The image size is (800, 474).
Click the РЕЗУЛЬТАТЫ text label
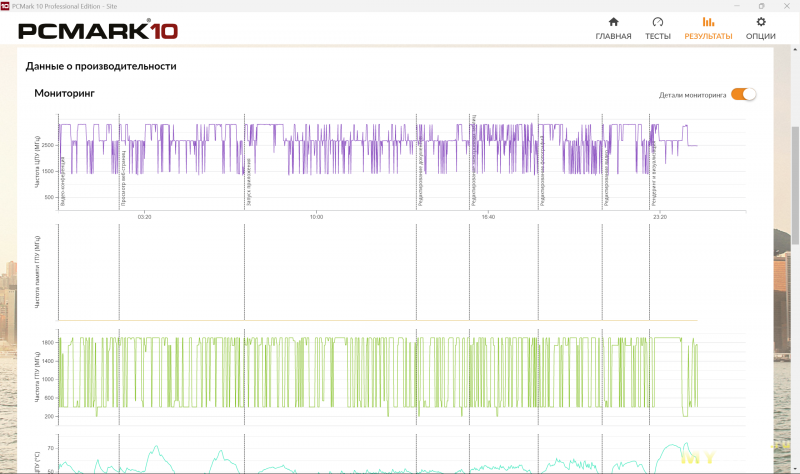[708, 36]
